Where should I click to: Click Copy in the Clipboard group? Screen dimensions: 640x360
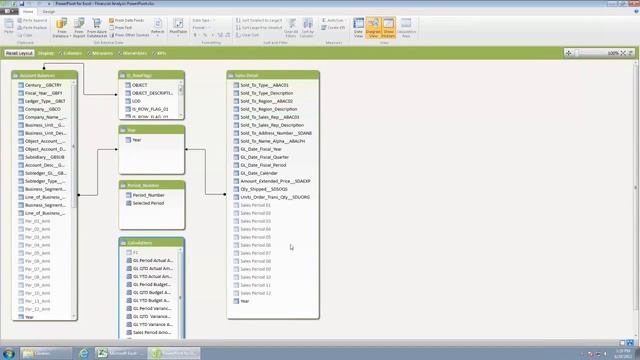pyautogui.click(x=25, y=35)
